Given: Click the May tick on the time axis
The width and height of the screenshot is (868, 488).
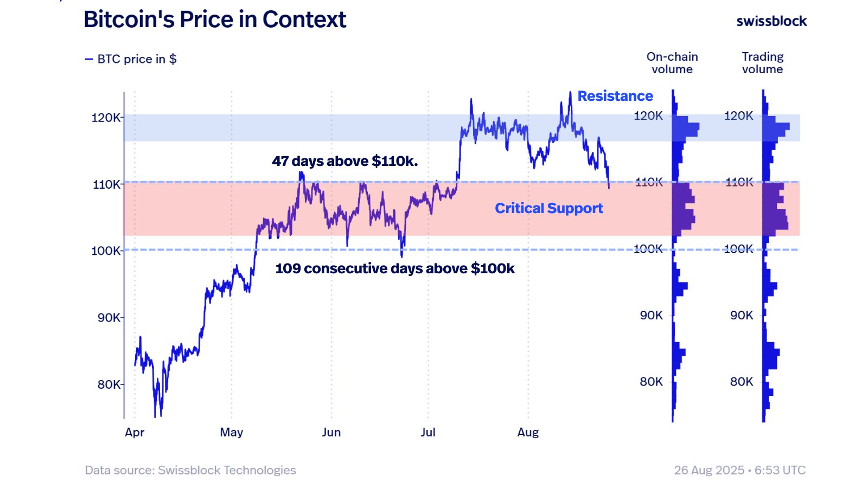Looking at the screenshot, I should (232, 432).
